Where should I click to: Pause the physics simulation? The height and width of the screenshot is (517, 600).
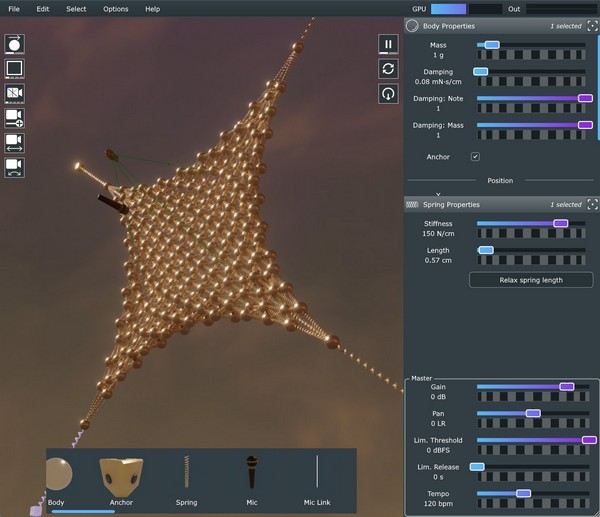pos(388,44)
